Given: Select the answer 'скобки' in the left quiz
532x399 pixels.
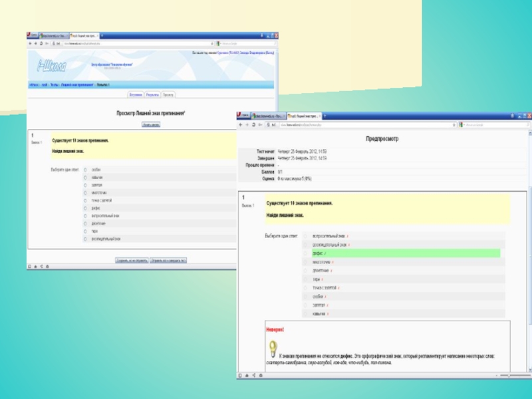Looking at the screenshot, I should tap(85, 170).
